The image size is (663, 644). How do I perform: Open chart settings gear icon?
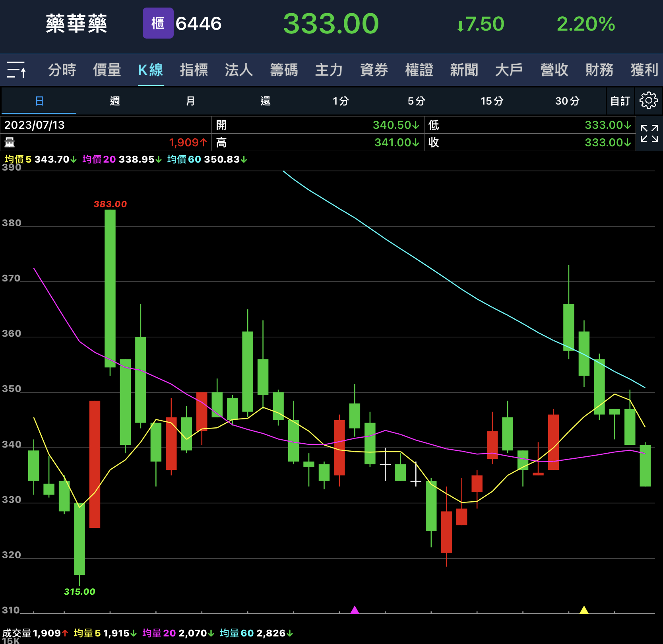648,101
